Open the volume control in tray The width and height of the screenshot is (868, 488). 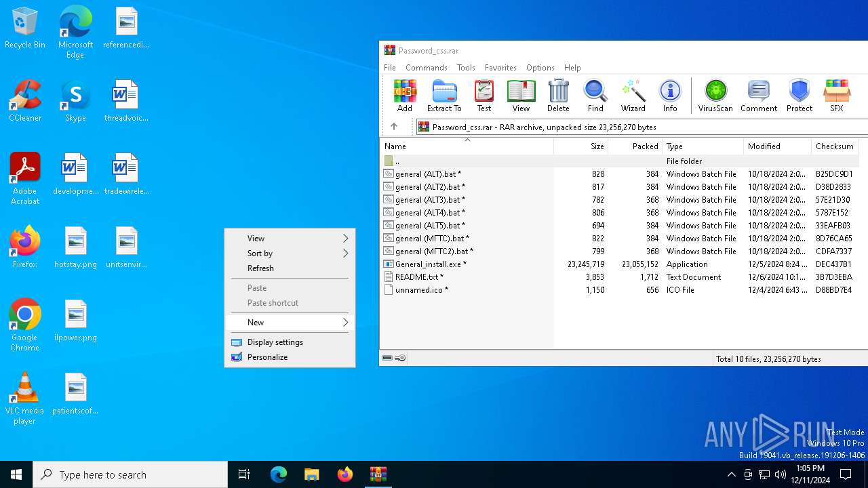coord(781,474)
